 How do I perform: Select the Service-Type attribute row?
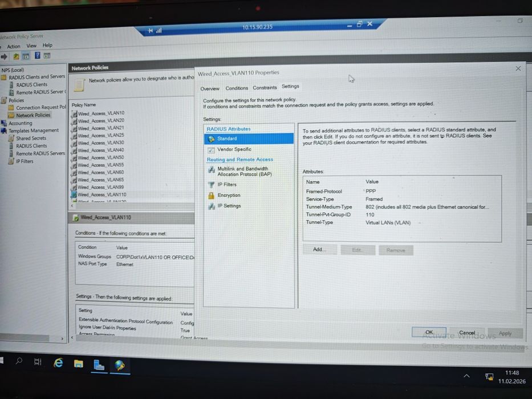[401, 199]
